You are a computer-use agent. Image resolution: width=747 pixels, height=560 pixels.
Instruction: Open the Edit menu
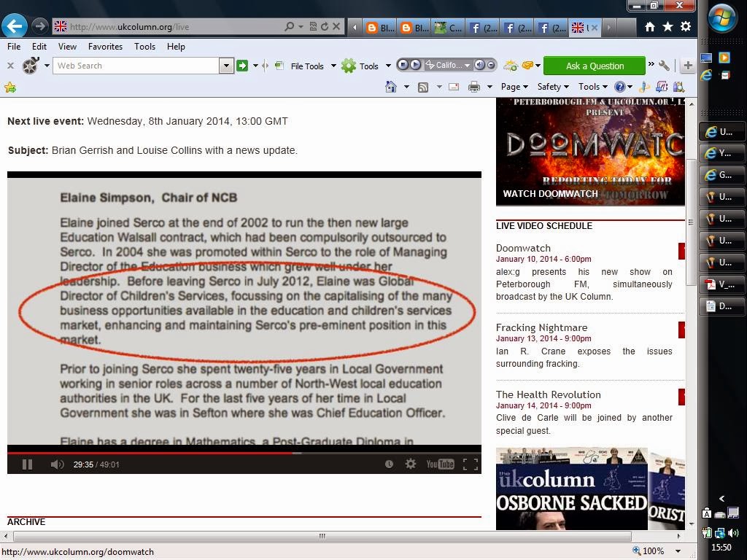click(x=39, y=46)
